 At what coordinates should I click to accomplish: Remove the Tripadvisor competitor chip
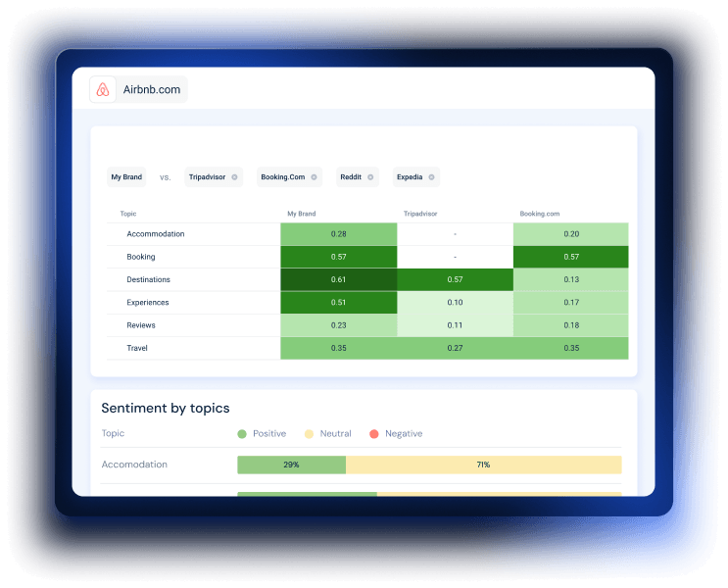click(x=234, y=177)
